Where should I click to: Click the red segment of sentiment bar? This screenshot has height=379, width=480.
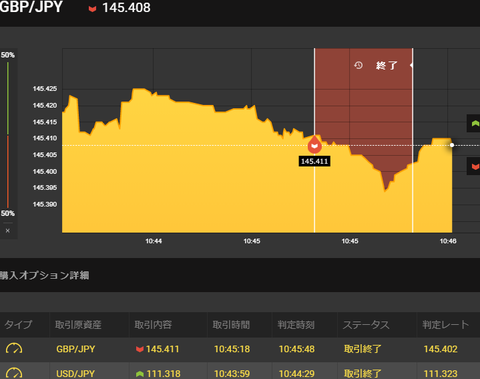[x=8, y=172]
